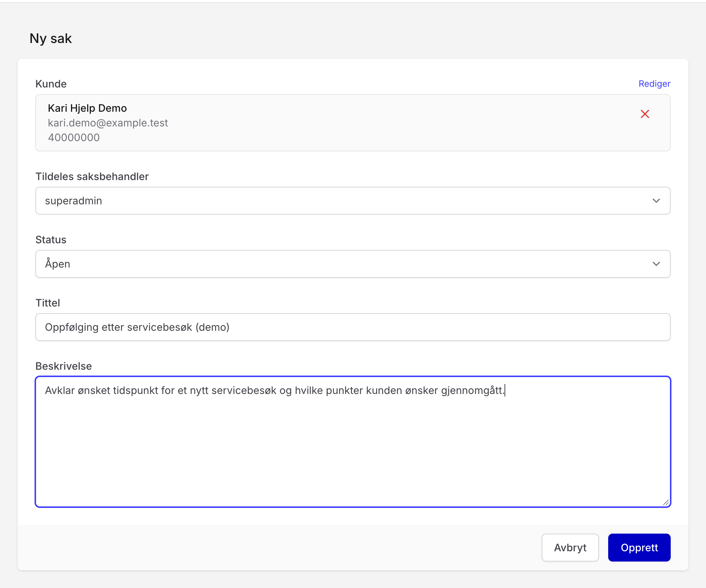Click the Status label
This screenshot has height=588, width=706.
(x=51, y=240)
